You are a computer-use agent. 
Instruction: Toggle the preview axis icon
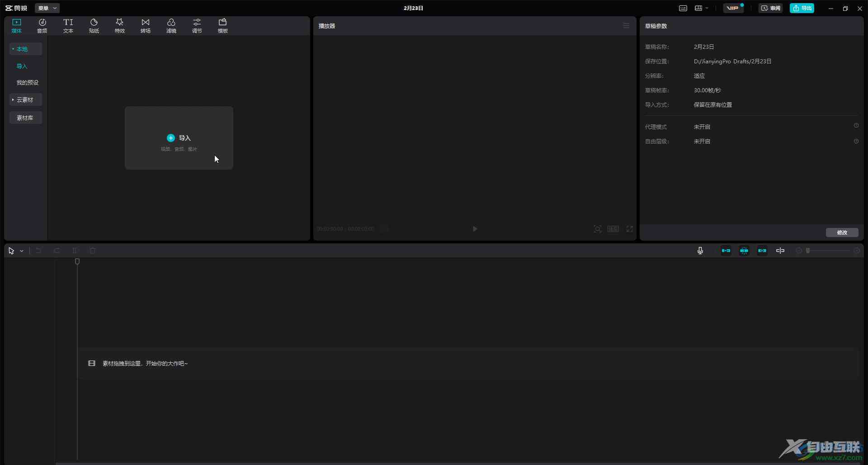click(x=780, y=251)
